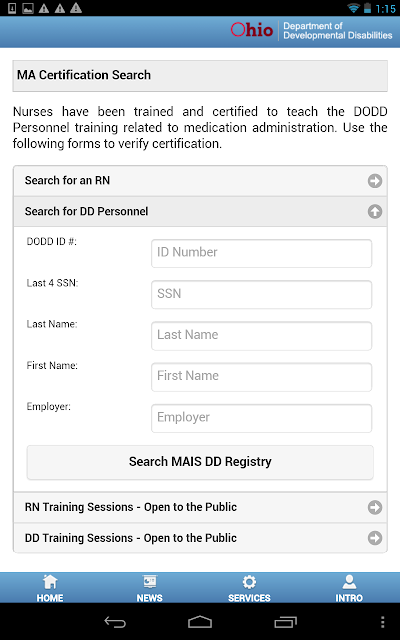
Task: Expand DD Training Sessions section
Action: 200,538
